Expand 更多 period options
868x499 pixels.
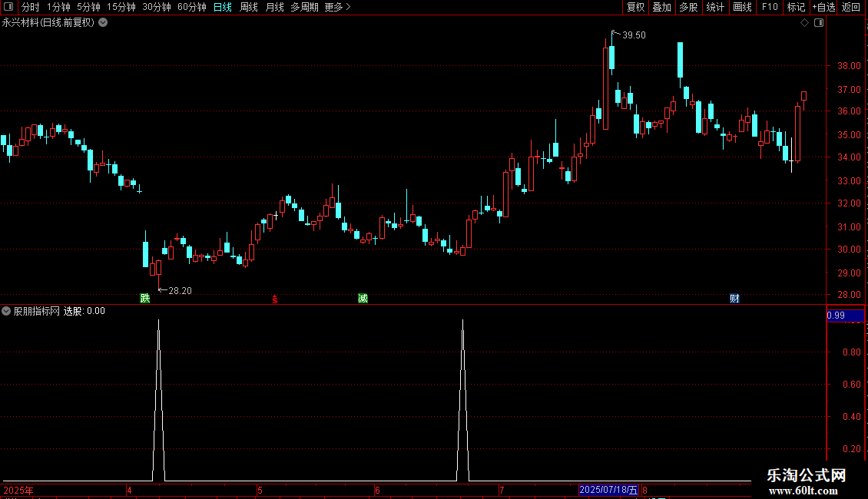[338, 7]
